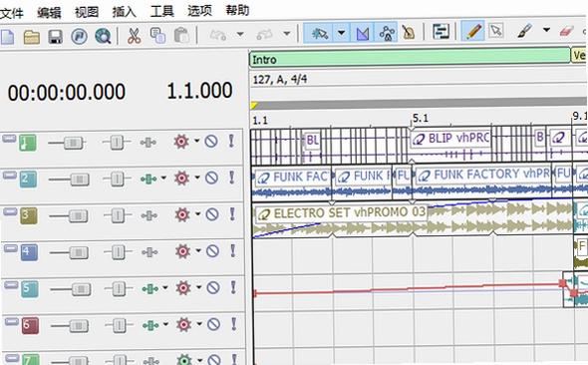Open Track FX gear on track 6

(x=184, y=324)
